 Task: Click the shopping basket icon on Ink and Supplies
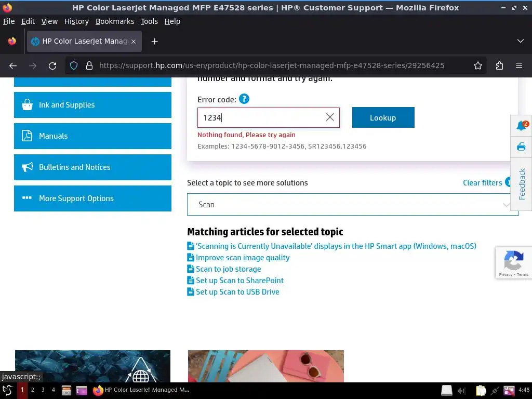pyautogui.click(x=27, y=105)
